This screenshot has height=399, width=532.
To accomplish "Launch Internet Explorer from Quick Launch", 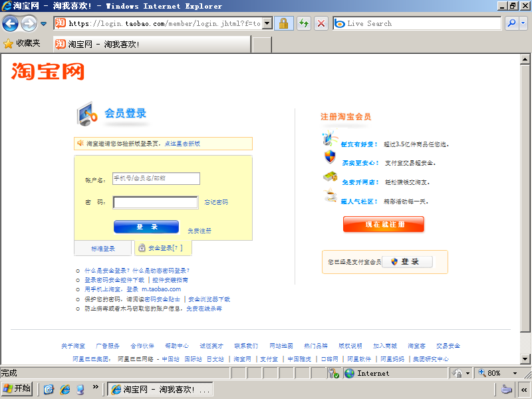I will pyautogui.click(x=65, y=389).
